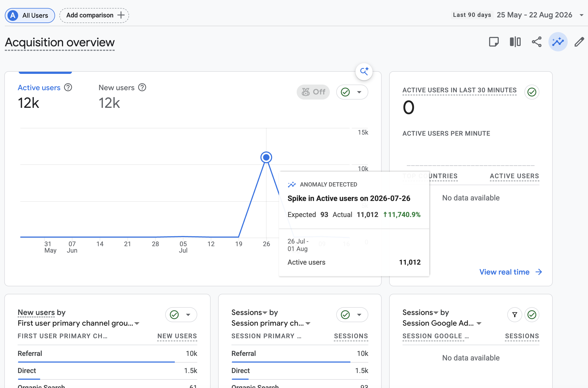Viewport: 588px width, 388px height.
Task: Click the Acquisition overview title
Action: pyautogui.click(x=60, y=42)
